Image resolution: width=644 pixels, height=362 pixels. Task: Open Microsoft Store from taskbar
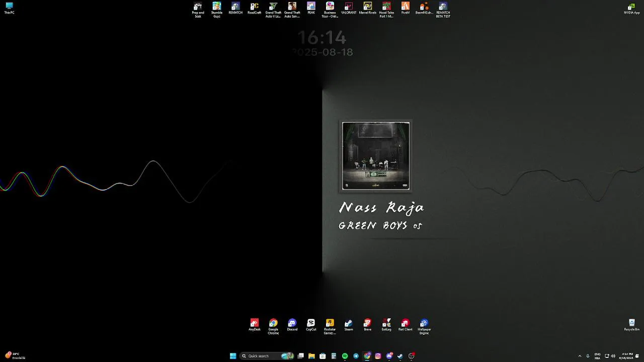[x=323, y=356]
